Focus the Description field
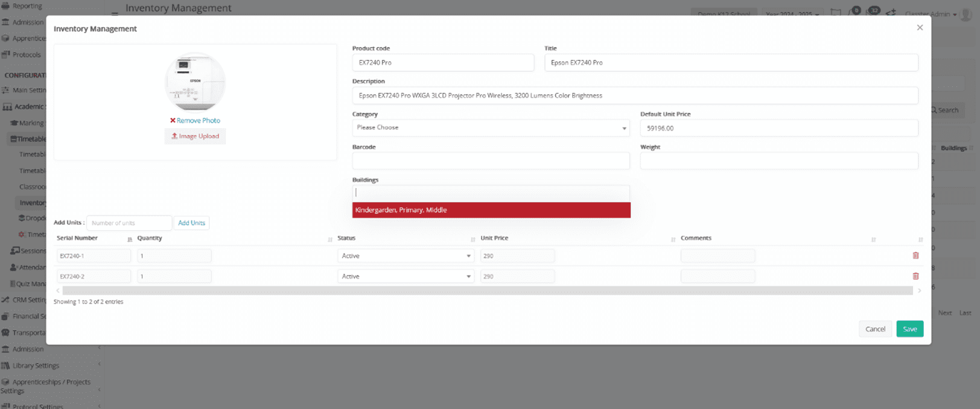The height and width of the screenshot is (409, 980). tap(635, 95)
